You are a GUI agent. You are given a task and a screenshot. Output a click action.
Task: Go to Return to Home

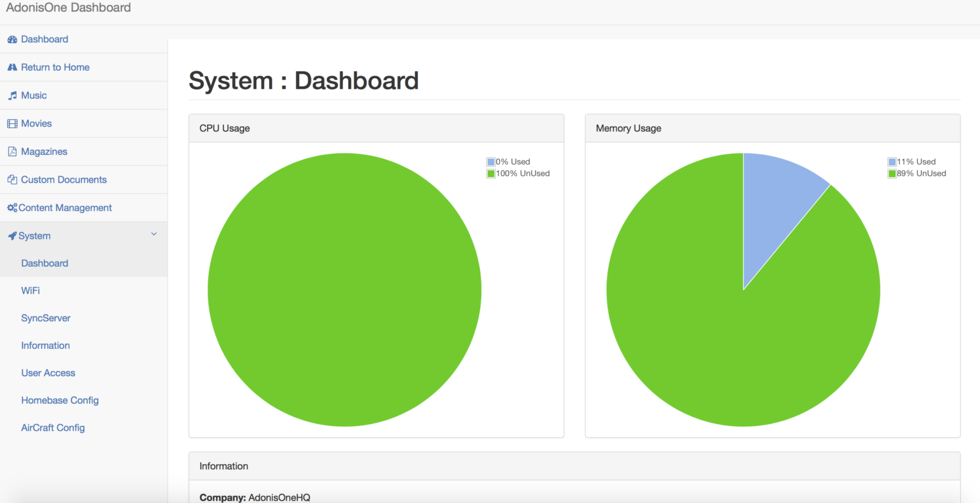pyautogui.click(x=55, y=67)
